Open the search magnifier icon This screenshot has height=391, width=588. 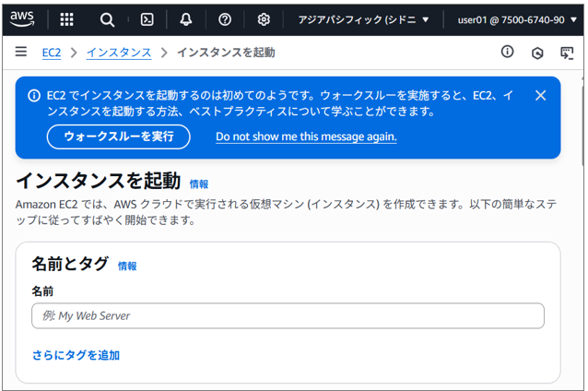(x=107, y=19)
